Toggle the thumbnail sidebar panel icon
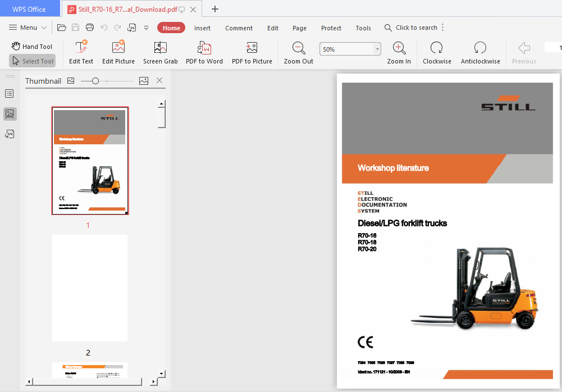The width and height of the screenshot is (562, 392). click(x=10, y=113)
